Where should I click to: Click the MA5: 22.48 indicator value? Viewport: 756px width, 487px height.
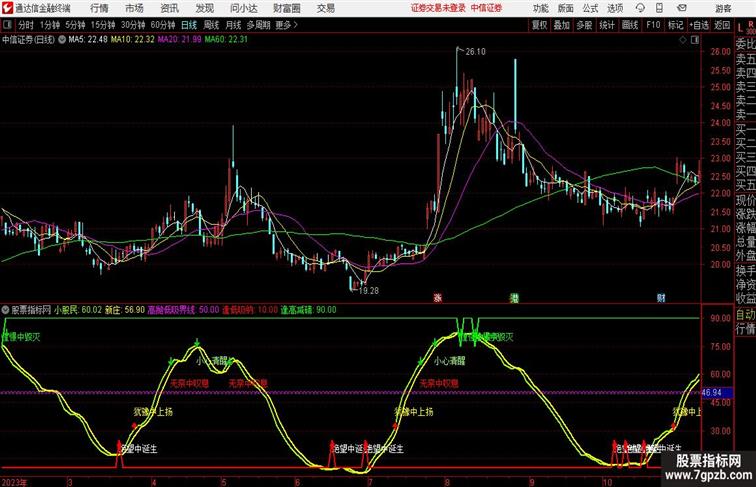click(88, 40)
